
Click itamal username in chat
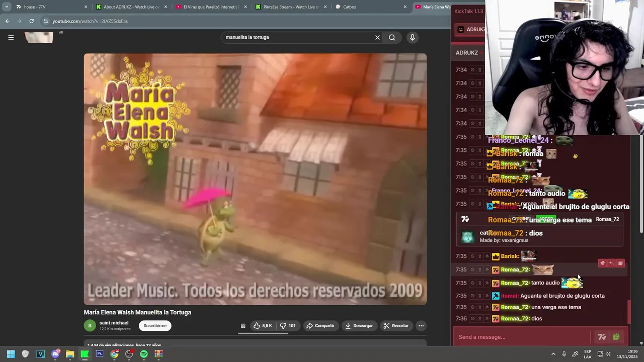click(509, 296)
